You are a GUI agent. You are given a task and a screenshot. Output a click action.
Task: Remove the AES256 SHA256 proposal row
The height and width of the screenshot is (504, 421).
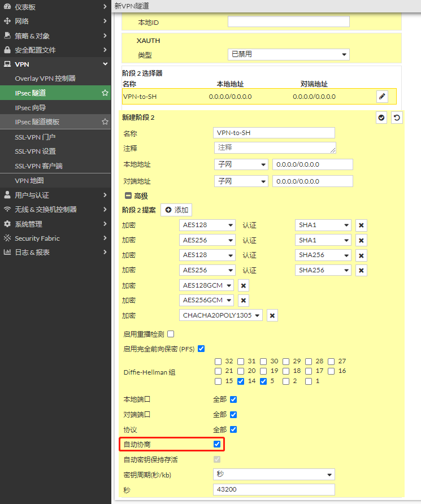361,270
